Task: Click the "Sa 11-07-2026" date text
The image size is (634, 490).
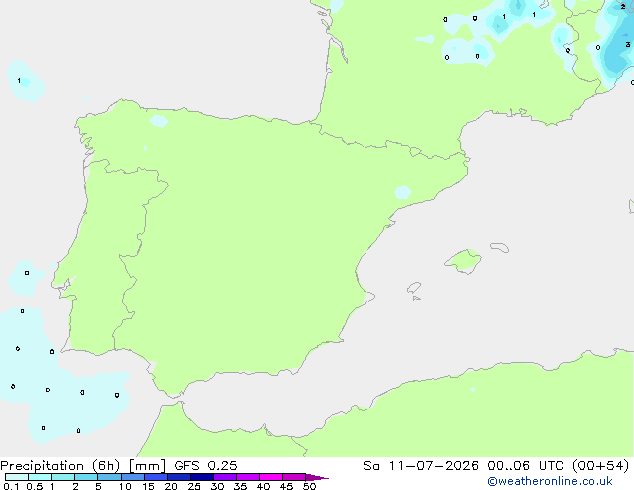Action: coord(421,466)
